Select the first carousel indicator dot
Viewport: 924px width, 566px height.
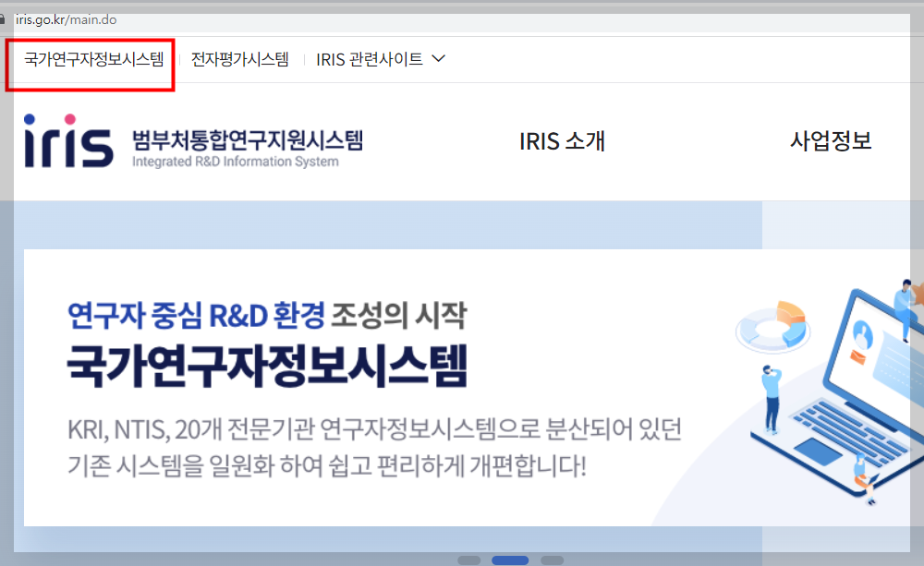tap(469, 560)
